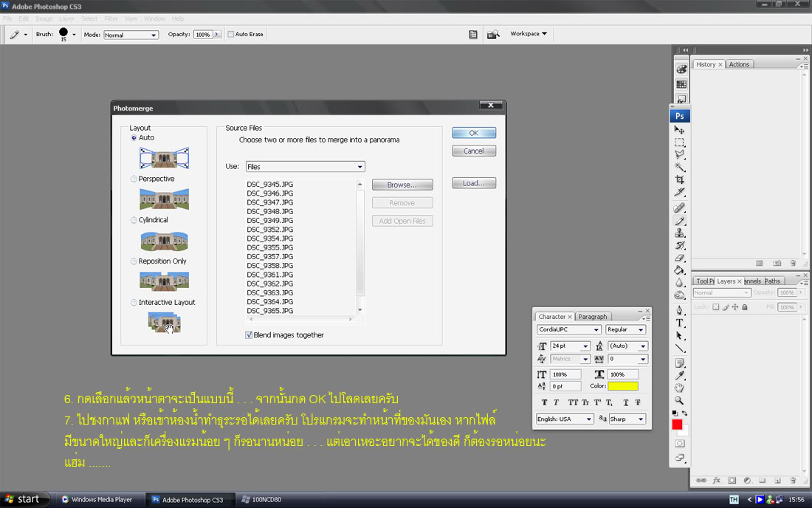Select the Auto layout option
Image resolution: width=812 pixels, height=508 pixels.
(134, 138)
